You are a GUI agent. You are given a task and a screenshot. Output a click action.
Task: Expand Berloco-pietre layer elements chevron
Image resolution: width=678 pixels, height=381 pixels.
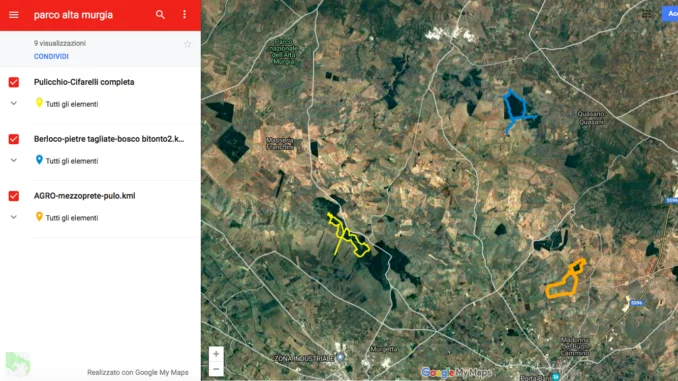tap(14, 160)
